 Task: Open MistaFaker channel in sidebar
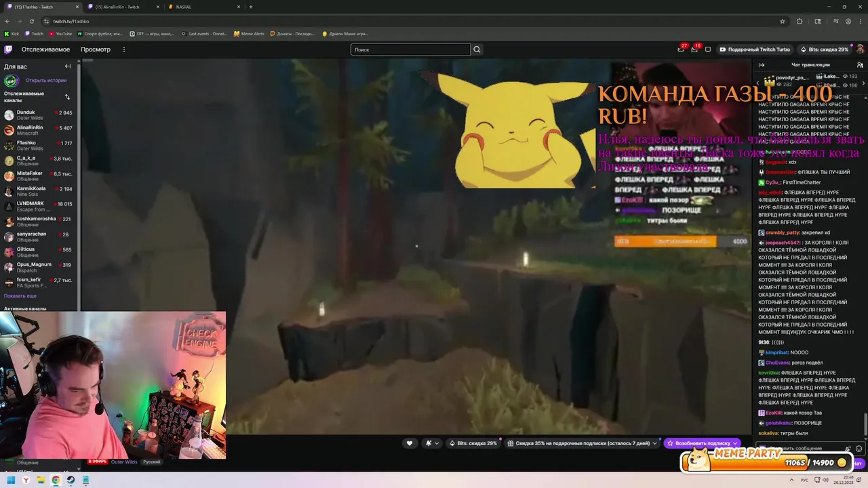(39, 176)
